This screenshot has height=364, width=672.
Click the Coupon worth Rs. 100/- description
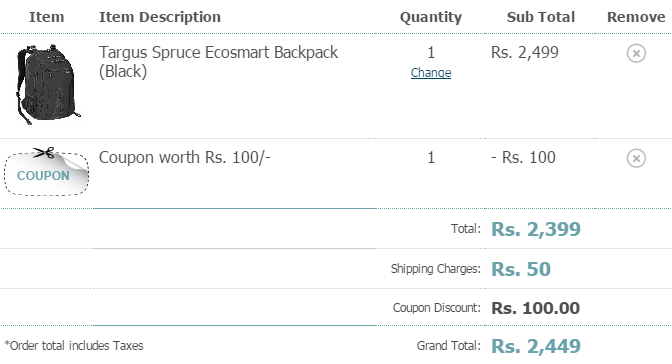(185, 157)
